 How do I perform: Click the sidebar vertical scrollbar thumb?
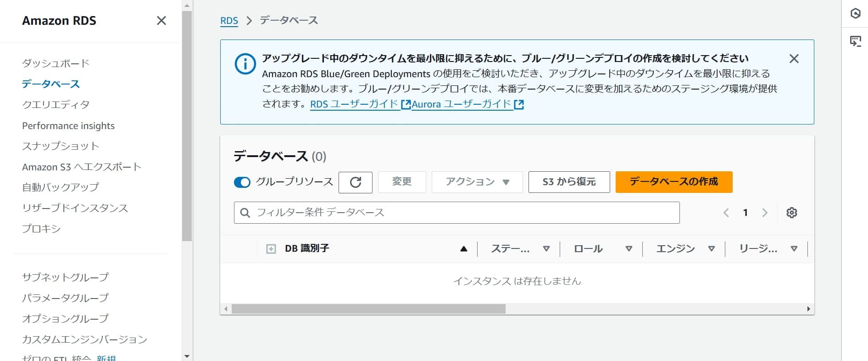187,126
